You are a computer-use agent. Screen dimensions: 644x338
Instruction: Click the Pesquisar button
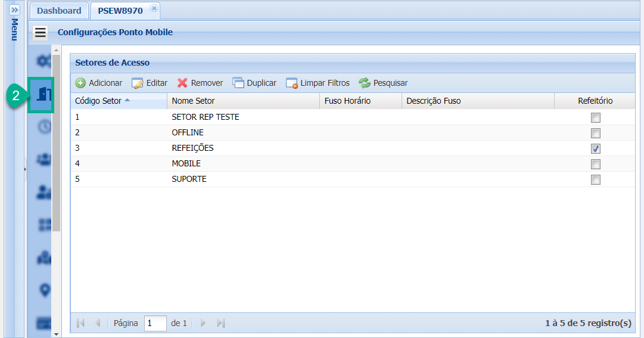click(x=383, y=83)
